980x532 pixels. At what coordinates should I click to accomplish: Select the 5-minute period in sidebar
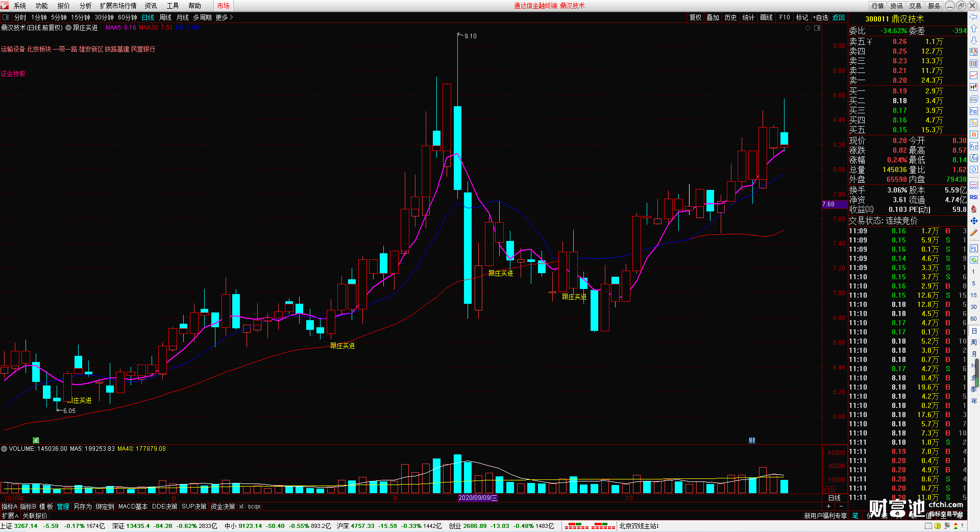pyautogui.click(x=973, y=283)
